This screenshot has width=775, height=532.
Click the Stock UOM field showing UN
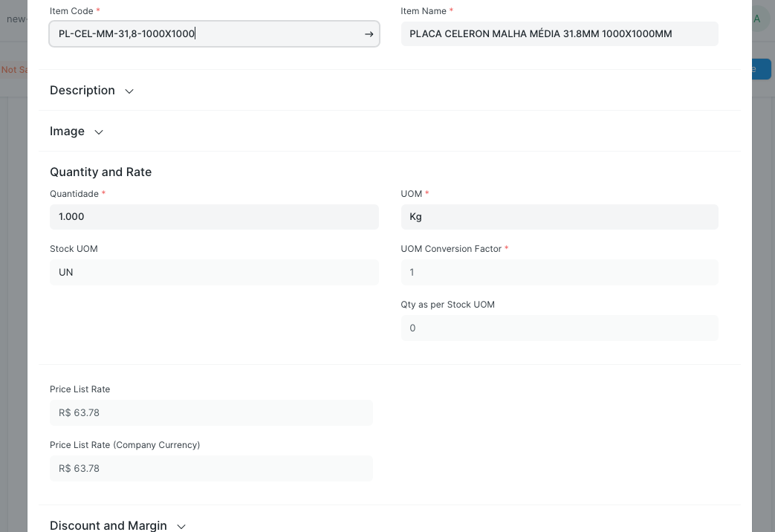tap(214, 273)
